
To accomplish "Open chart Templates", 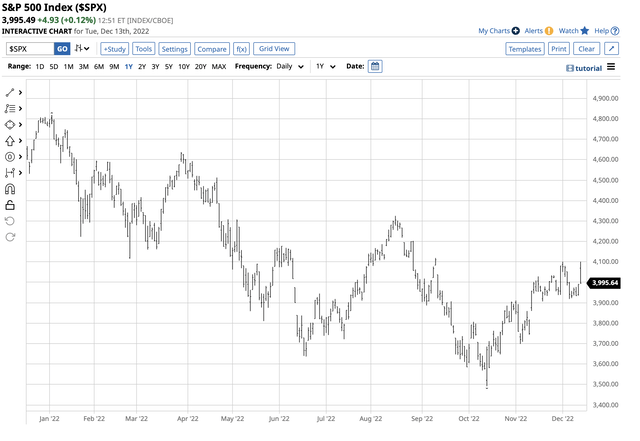I will (x=525, y=49).
